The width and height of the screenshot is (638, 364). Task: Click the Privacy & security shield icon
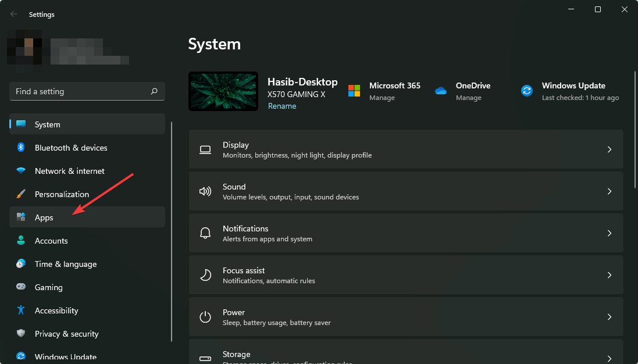coord(21,334)
